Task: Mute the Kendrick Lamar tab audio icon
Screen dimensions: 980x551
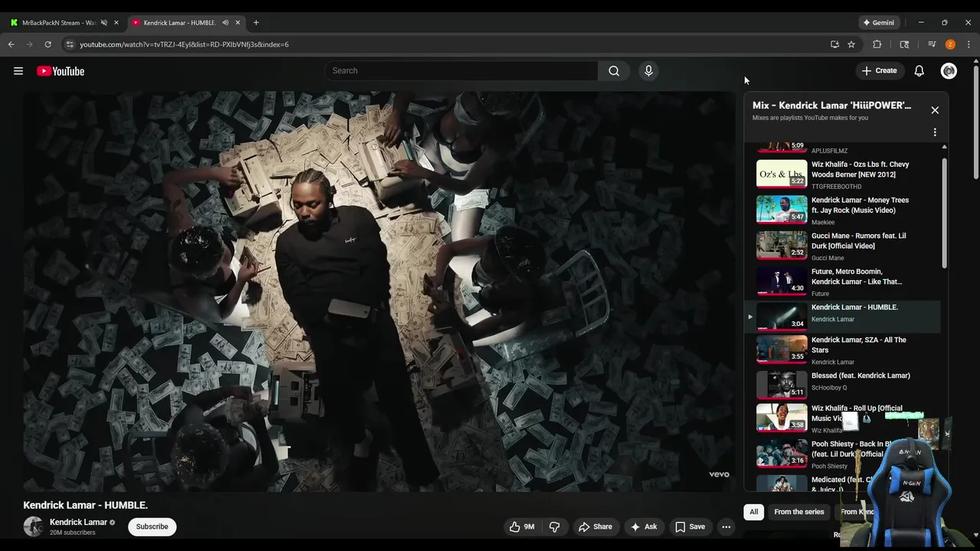Action: coord(225,23)
